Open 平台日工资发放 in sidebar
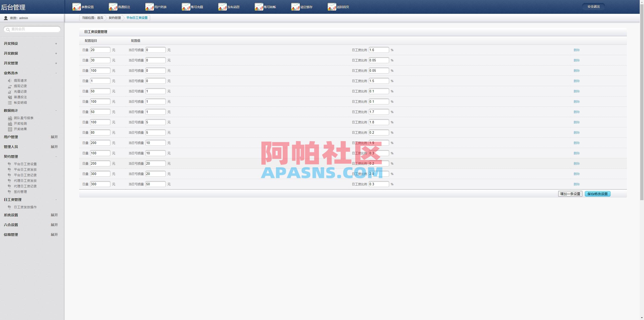The height and width of the screenshot is (320, 644). [25, 169]
